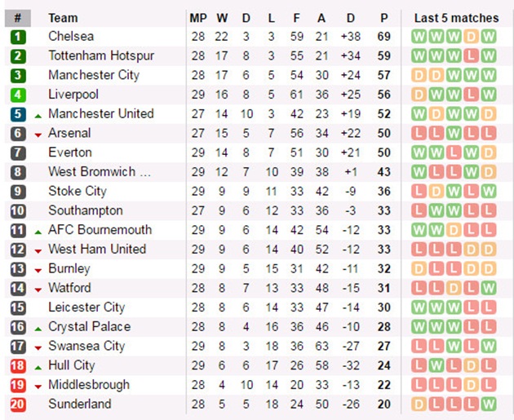The width and height of the screenshot is (514, 420).
Task: Open the Tottenham Hotspur team link
Action: [x=101, y=55]
